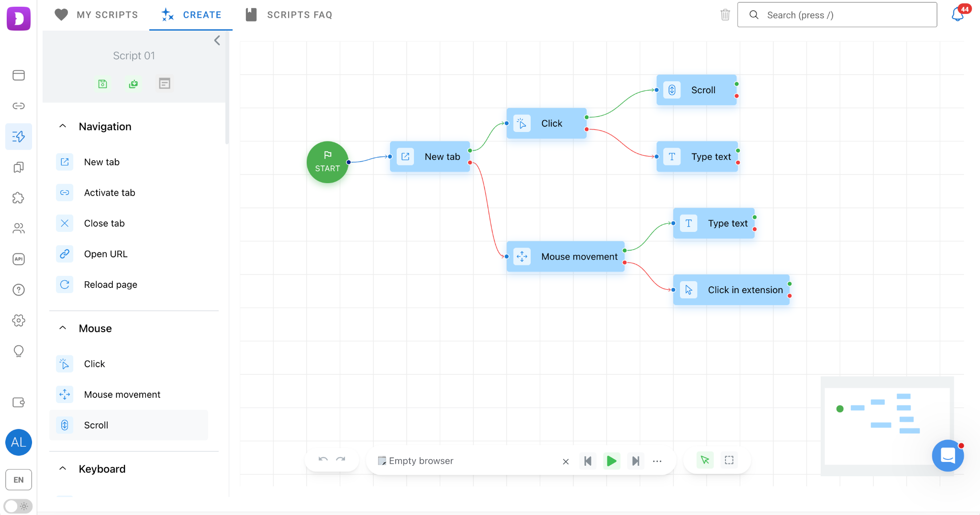Click the green play button
Image resolution: width=980 pixels, height=515 pixels.
click(x=611, y=461)
